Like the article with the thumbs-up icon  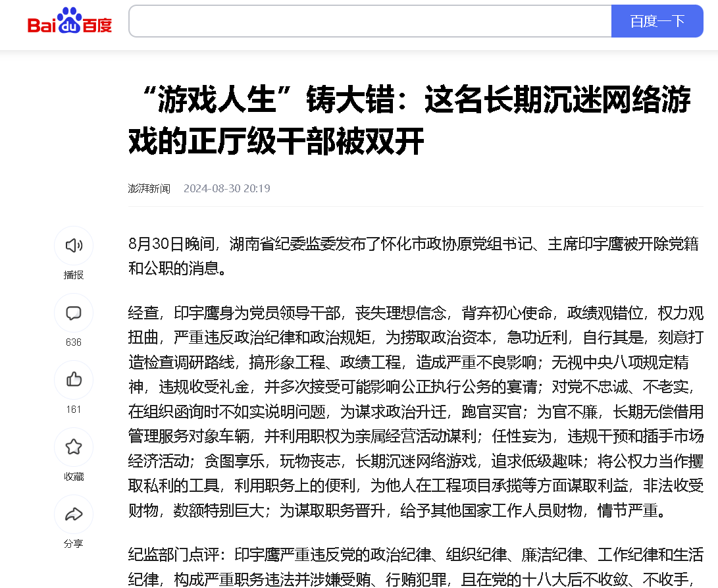[74, 380]
